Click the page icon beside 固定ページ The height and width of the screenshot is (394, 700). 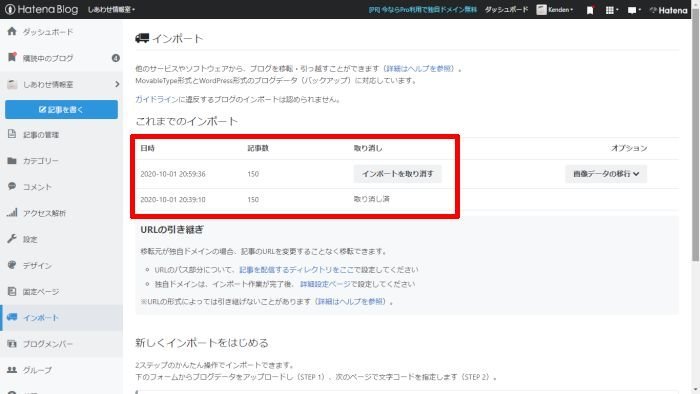point(12,291)
